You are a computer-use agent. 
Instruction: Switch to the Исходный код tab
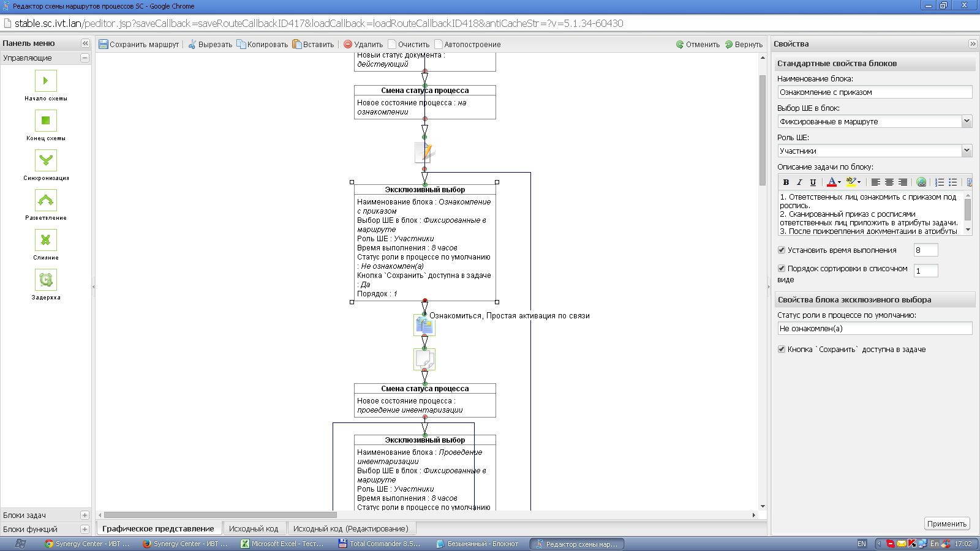tap(254, 528)
